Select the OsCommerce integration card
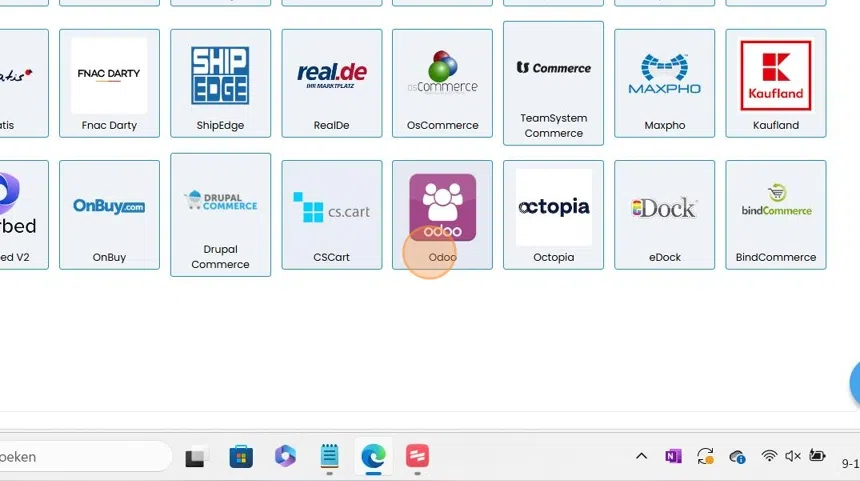Screen dimensions: 860x481 point(443,83)
